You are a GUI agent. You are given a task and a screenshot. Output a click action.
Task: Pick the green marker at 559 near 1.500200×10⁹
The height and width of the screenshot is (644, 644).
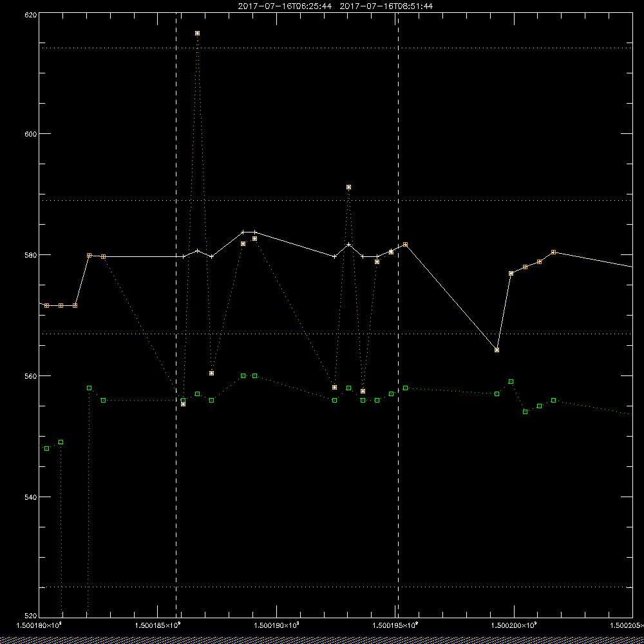(x=511, y=381)
